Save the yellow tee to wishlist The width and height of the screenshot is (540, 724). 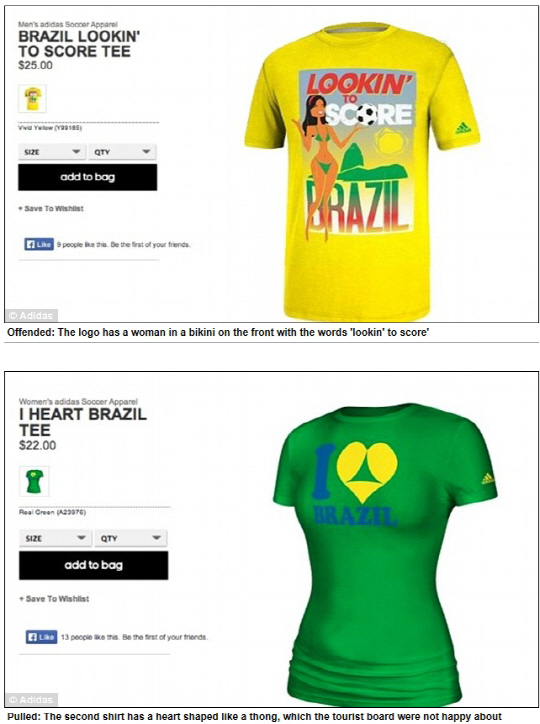tap(51, 209)
